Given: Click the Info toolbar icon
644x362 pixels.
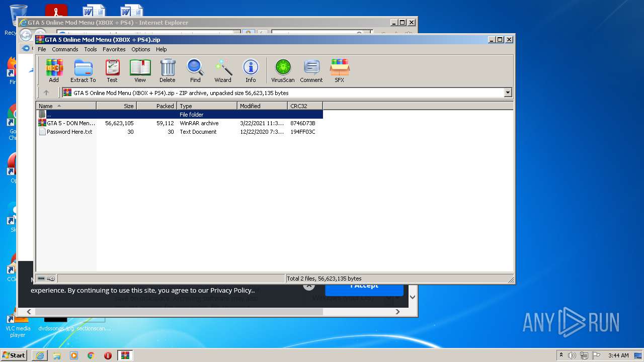Looking at the screenshot, I should 251,70.
